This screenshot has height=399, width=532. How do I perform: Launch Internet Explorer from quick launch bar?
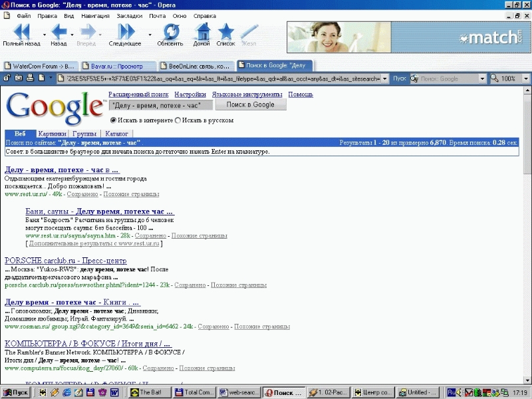pyautogui.click(x=67, y=392)
